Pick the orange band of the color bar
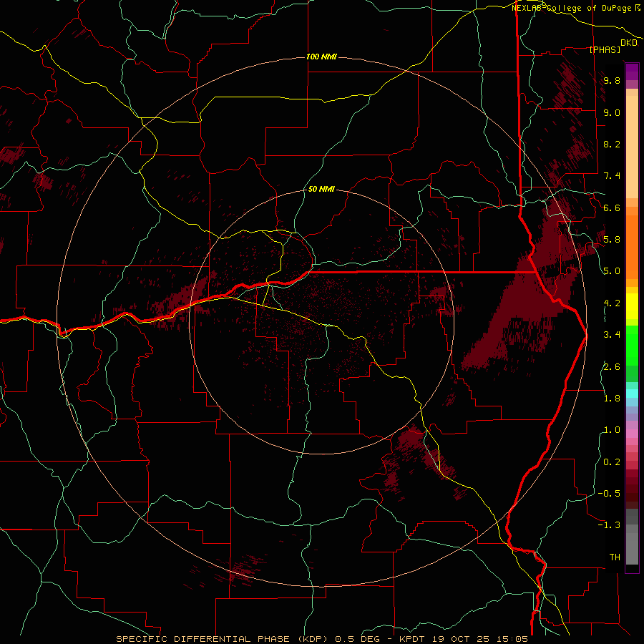644x644 pixels. (x=632, y=247)
